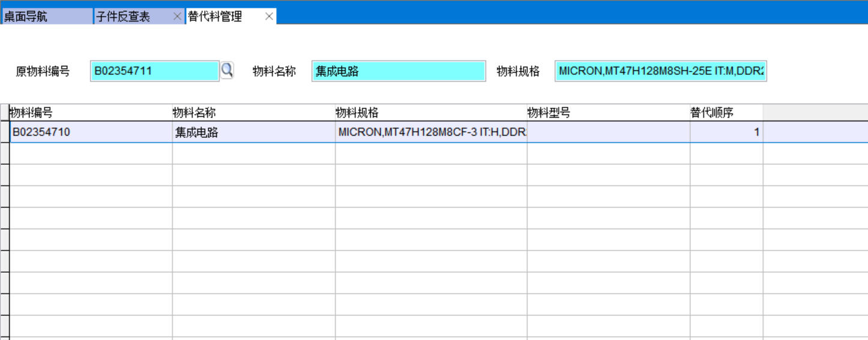The height and width of the screenshot is (340, 868).
Task: Close the 替代料管理 tab
Action: click(x=269, y=17)
